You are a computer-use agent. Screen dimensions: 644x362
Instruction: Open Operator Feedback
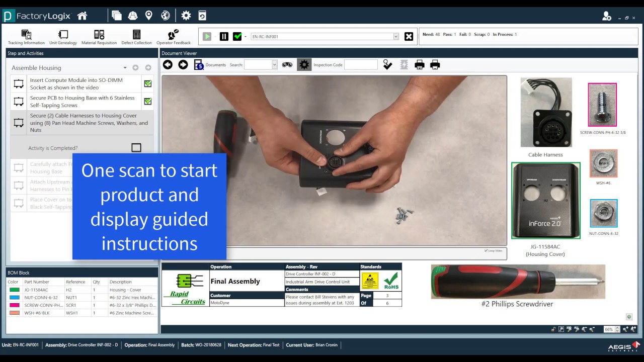pyautogui.click(x=174, y=37)
